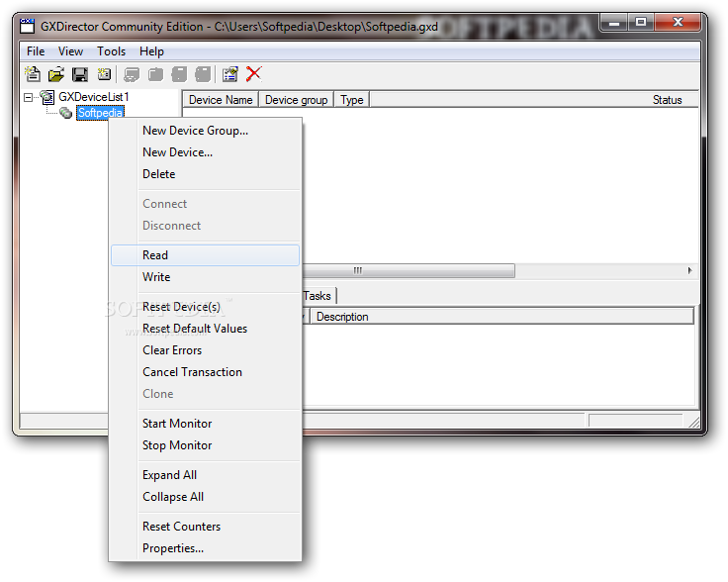Maximize the GXDirector window

pos(641,23)
